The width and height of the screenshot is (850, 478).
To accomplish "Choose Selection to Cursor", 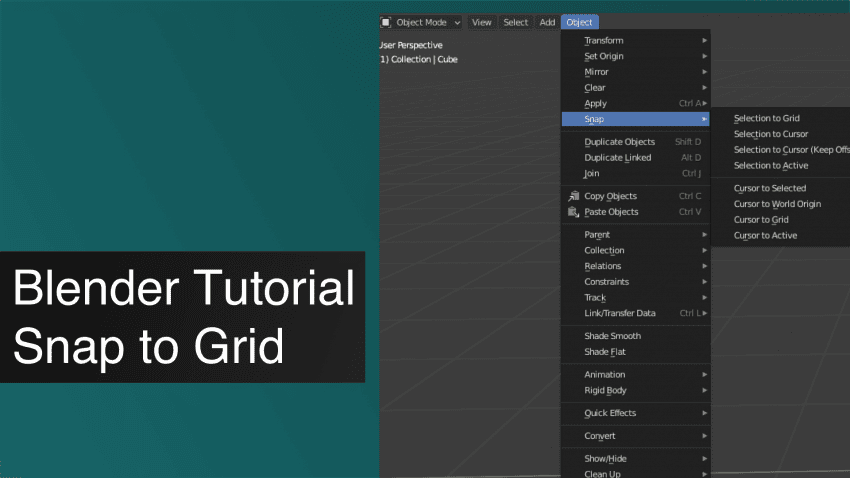I will [781, 134].
